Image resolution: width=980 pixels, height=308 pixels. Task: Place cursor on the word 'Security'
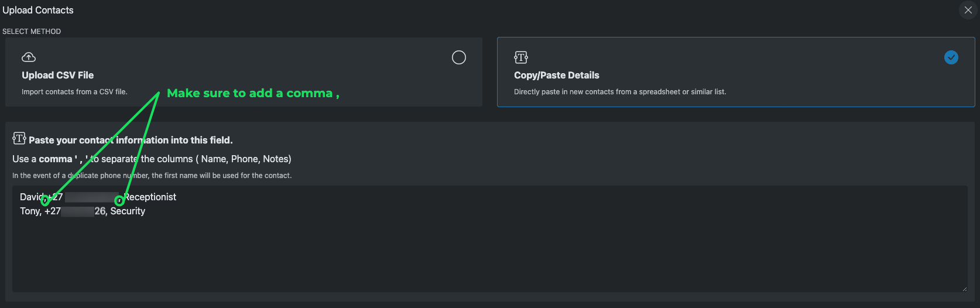128,211
